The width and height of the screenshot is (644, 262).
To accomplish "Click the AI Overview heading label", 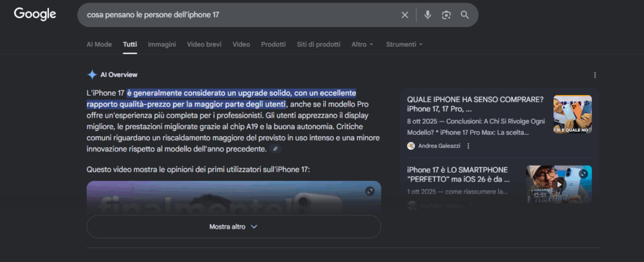I will tap(119, 75).
